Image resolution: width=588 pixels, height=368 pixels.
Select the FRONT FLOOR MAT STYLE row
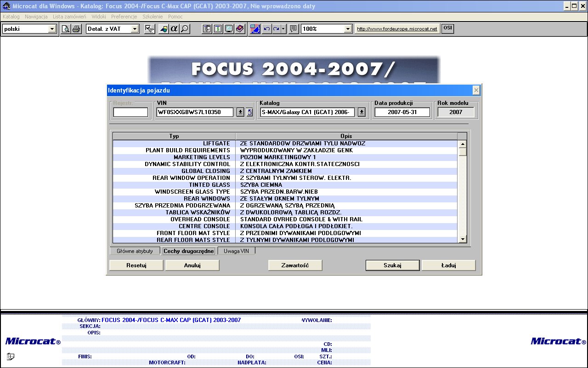(285, 233)
